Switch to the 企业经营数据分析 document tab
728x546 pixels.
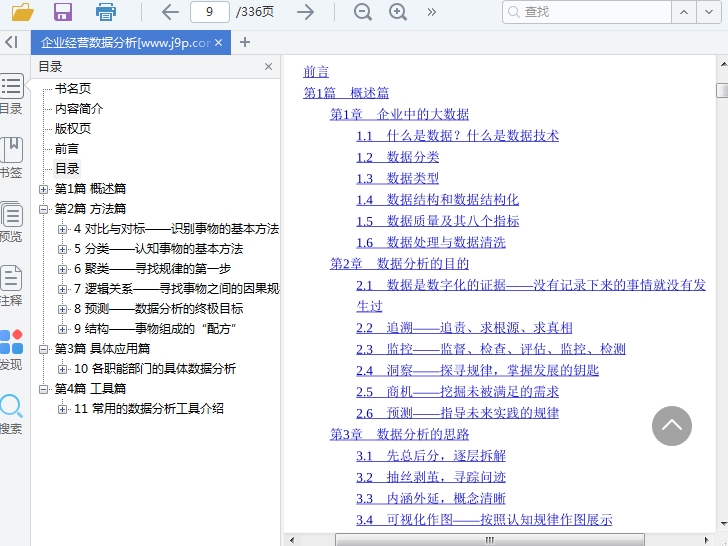[x=125, y=42]
